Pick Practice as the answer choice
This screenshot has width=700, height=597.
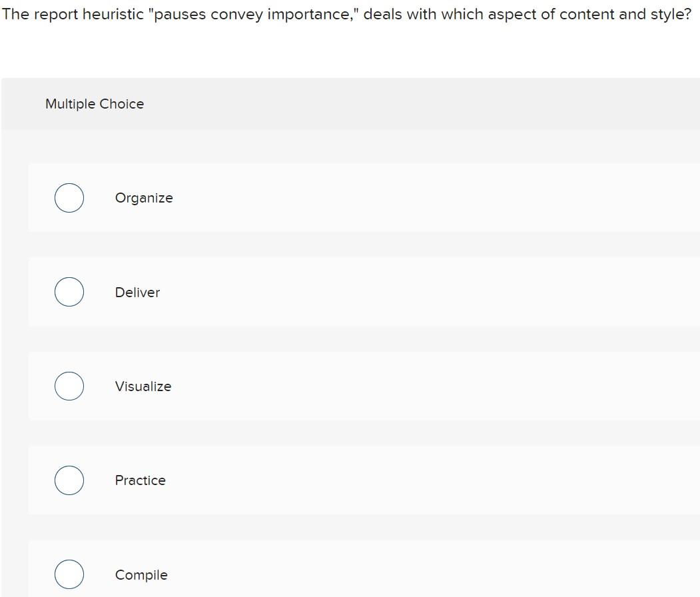[x=69, y=480]
